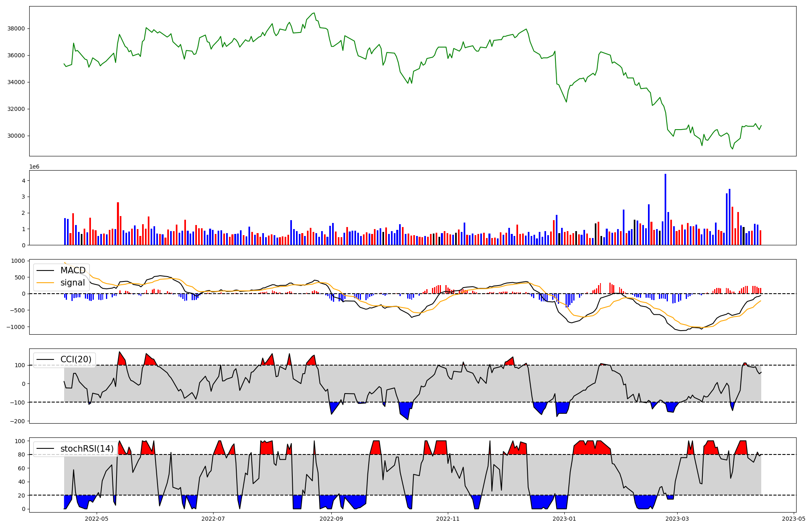
Task: Click the 2022-11 date tick label
Action: pos(448,519)
